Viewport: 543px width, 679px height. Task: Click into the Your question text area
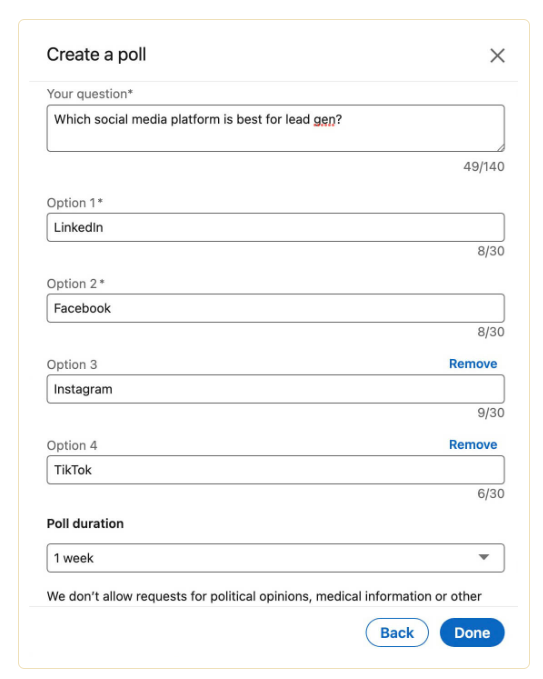pos(275,128)
